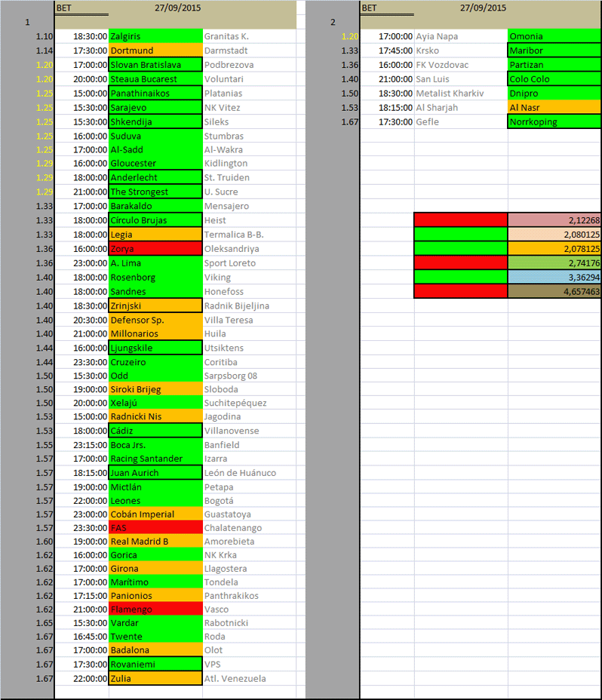Select the Panathinaikos cell
Image resolution: width=602 pixels, height=700 pixels.
click(x=155, y=94)
